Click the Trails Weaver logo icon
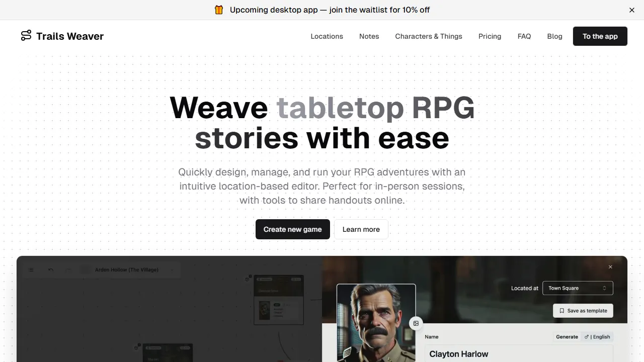 pos(26,36)
